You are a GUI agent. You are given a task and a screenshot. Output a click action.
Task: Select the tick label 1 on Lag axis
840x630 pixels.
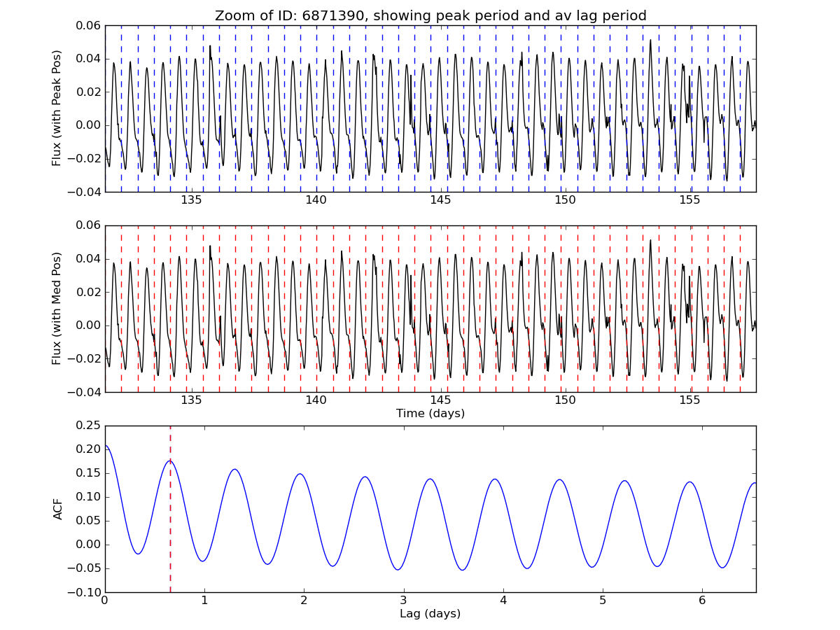204,601
